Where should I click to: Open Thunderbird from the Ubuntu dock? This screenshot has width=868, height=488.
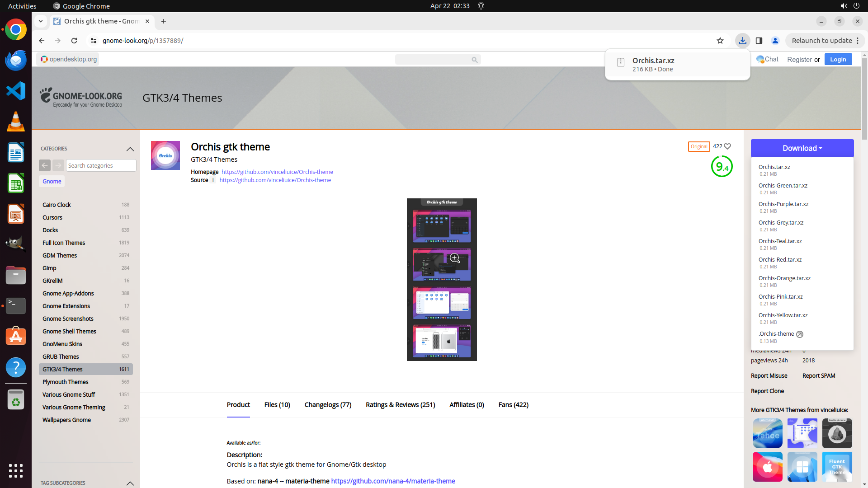point(16,60)
